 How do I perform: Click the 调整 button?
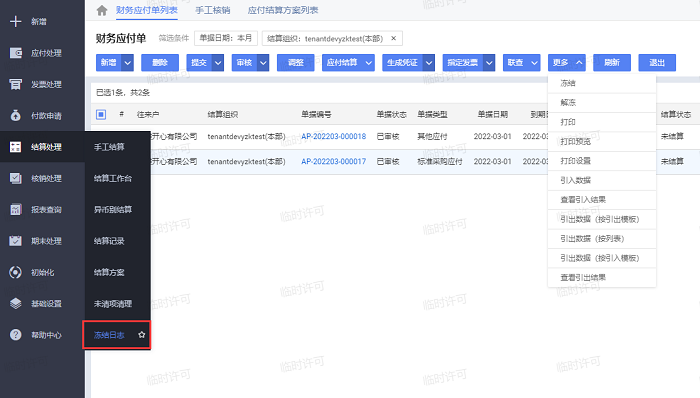[x=296, y=63]
